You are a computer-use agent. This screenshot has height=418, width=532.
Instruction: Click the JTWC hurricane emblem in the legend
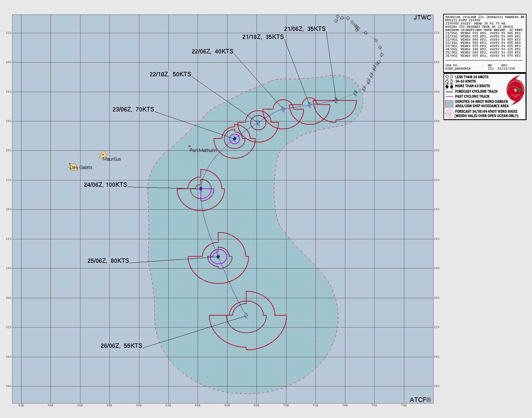pos(515,90)
